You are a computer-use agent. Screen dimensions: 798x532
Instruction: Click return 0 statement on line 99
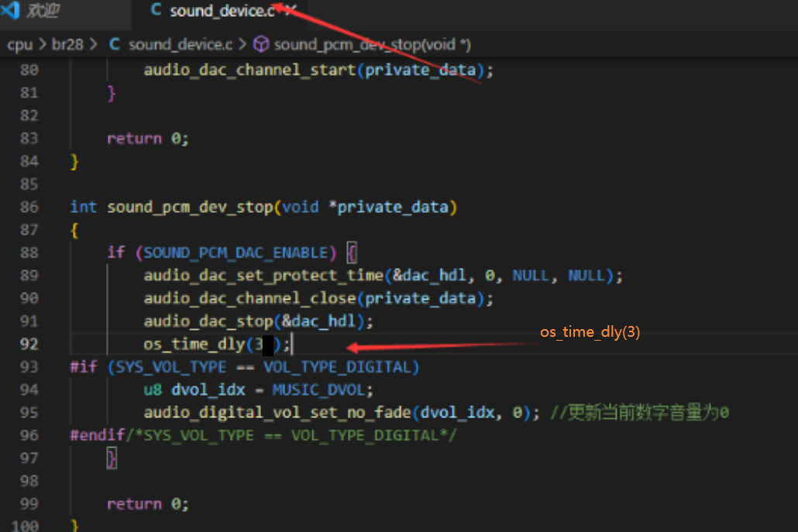tap(147, 504)
